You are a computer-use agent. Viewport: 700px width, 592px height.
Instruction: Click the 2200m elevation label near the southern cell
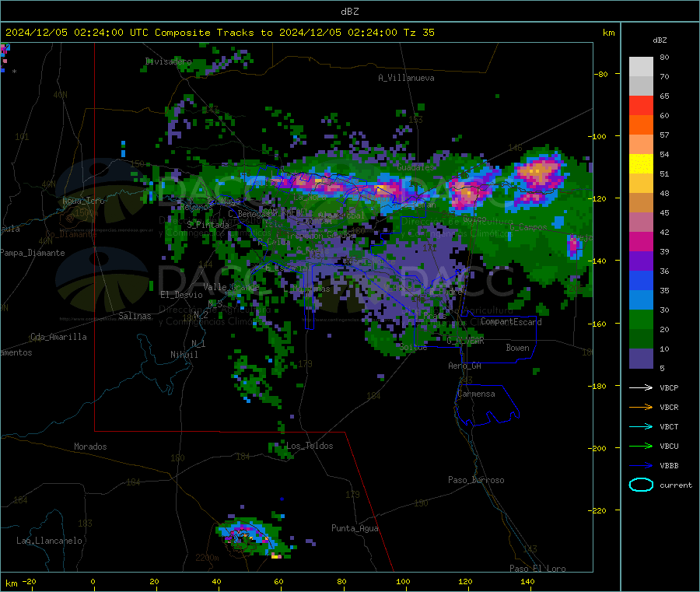pyautogui.click(x=207, y=558)
